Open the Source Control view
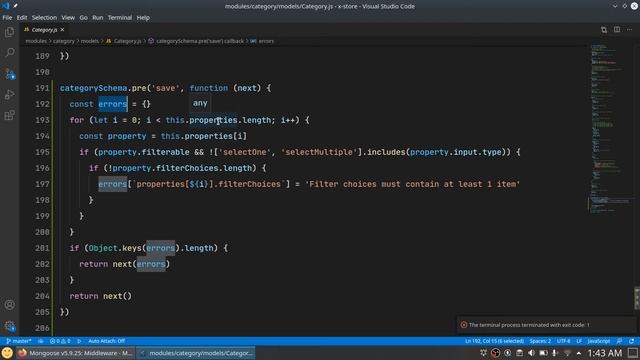The image size is (640, 360). (9, 73)
